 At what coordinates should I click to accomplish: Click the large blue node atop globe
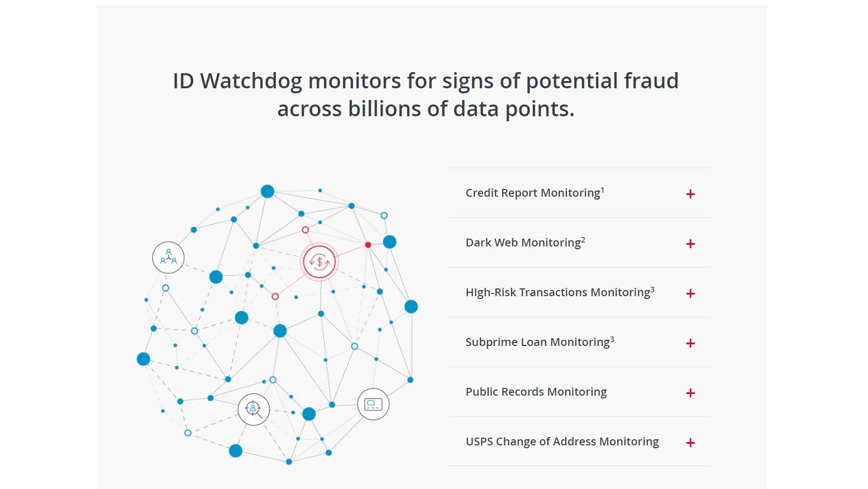click(x=268, y=191)
